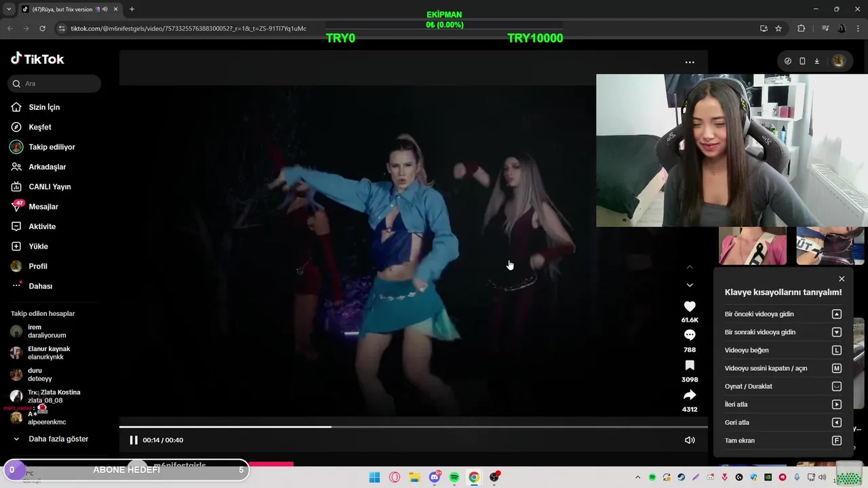Open comments with speech bubble icon
The image size is (868, 488).
[690, 335]
